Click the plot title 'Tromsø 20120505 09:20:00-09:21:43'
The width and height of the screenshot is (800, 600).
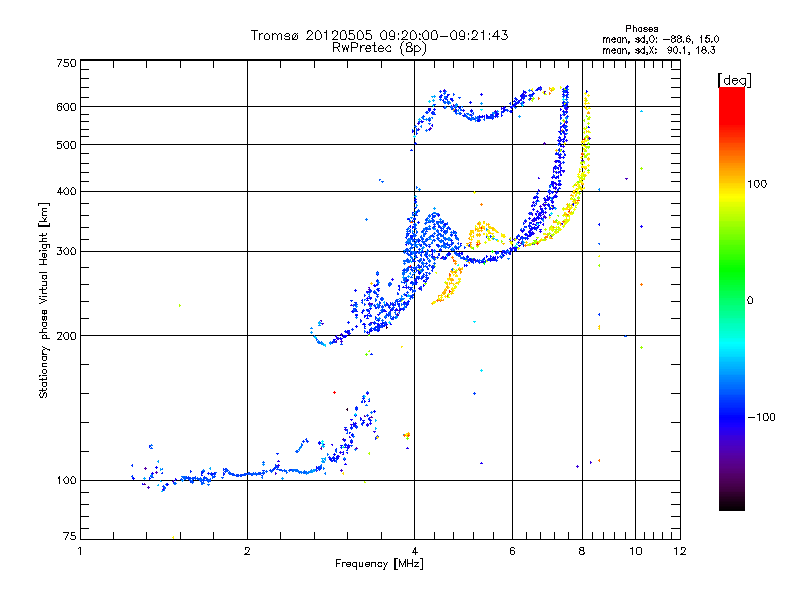pos(379,35)
